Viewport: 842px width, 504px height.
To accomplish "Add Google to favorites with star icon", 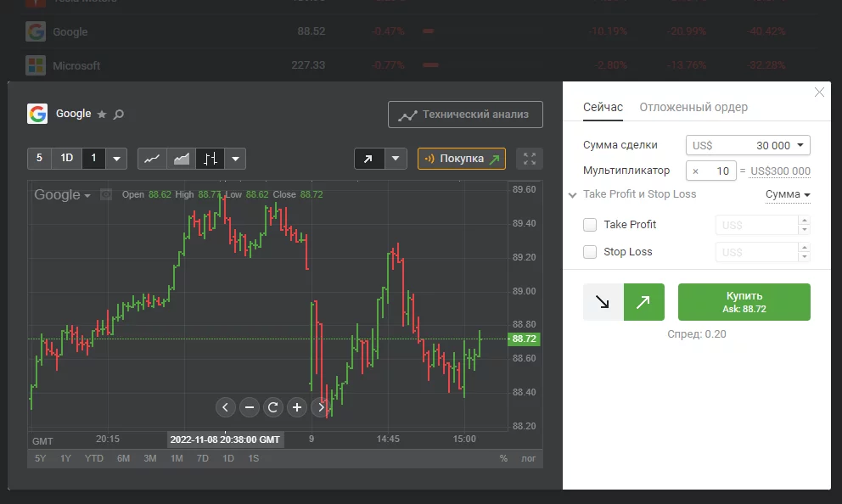I will point(102,115).
